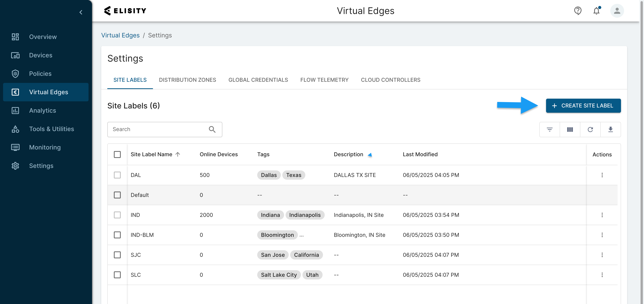This screenshot has width=644, height=304.
Task: Click Create Site Label button
Action: [x=583, y=106]
